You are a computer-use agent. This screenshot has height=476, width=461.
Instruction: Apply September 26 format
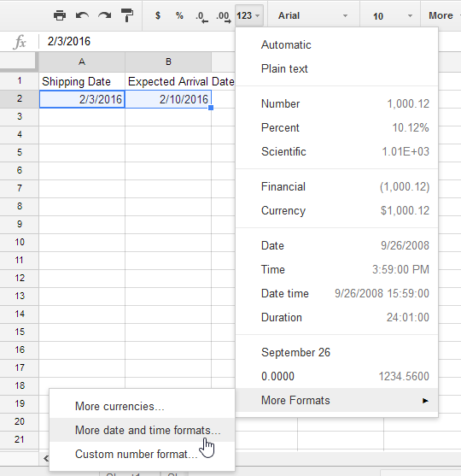336,352
